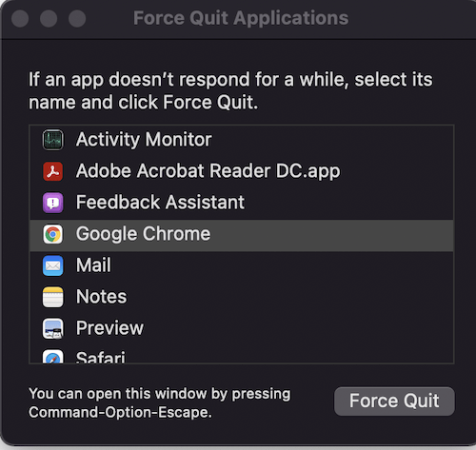Choose Notes in the application list
The width and height of the screenshot is (476, 450).
pos(242,297)
